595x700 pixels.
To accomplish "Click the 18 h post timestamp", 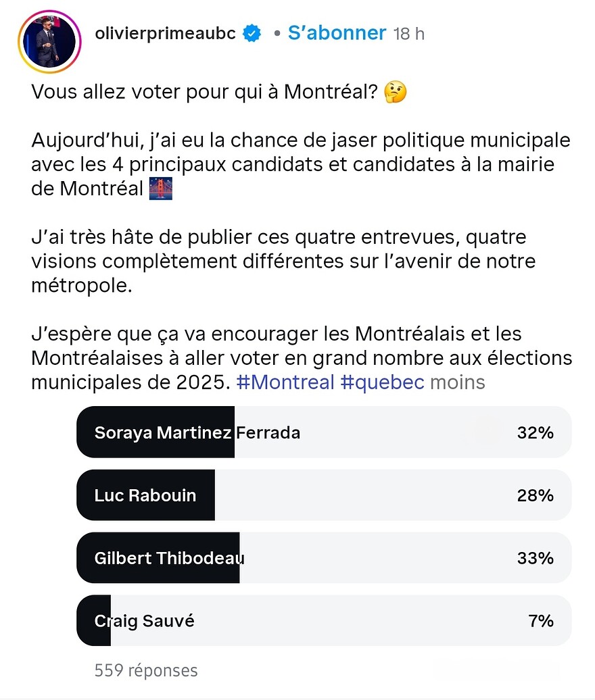I will click(409, 34).
